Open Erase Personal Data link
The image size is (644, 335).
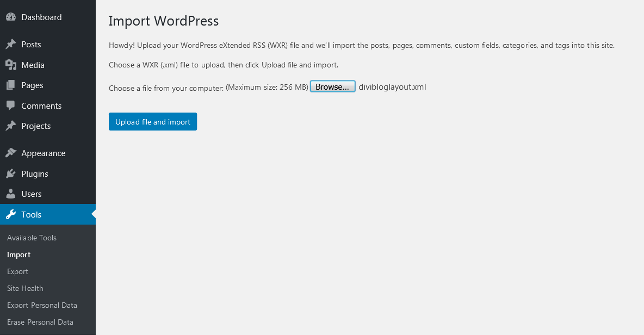pyautogui.click(x=40, y=322)
